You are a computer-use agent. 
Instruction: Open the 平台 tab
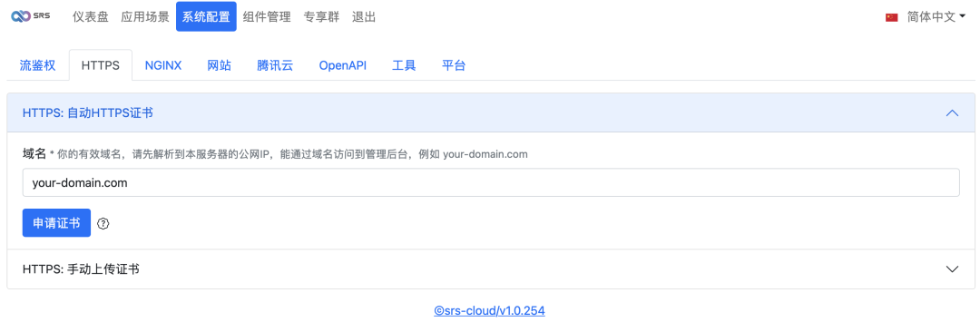click(454, 65)
